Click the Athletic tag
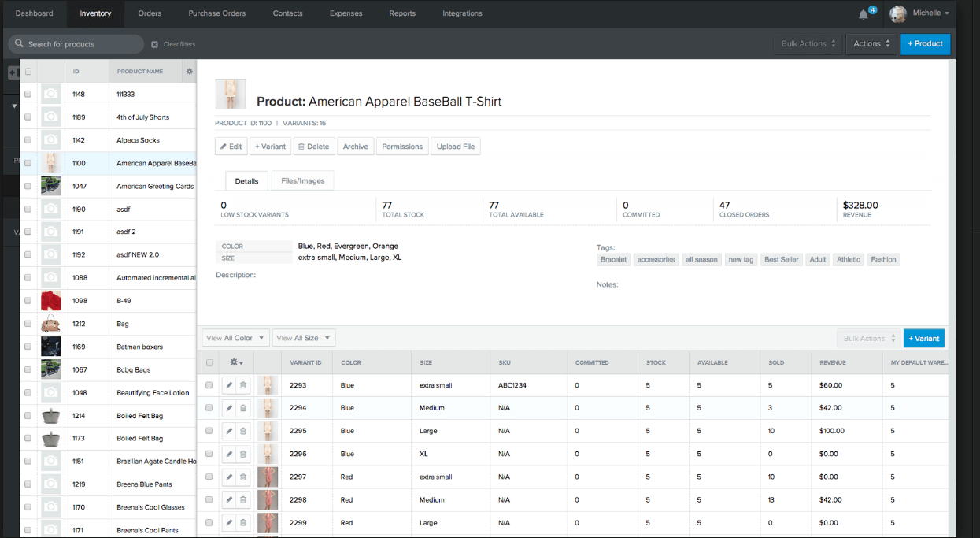The width and height of the screenshot is (980, 538). [849, 259]
